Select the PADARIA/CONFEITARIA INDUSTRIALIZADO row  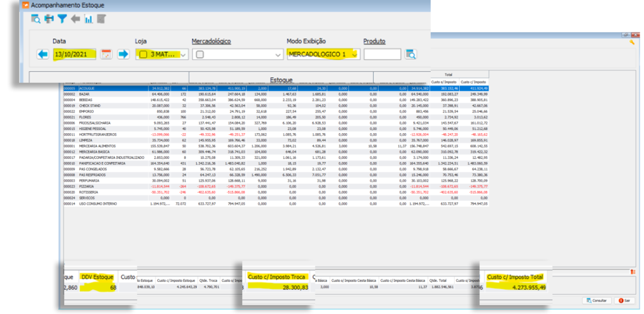[x=276, y=157]
